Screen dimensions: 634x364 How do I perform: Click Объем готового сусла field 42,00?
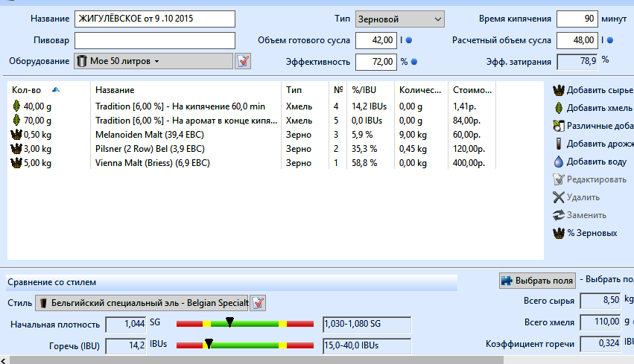[376, 40]
